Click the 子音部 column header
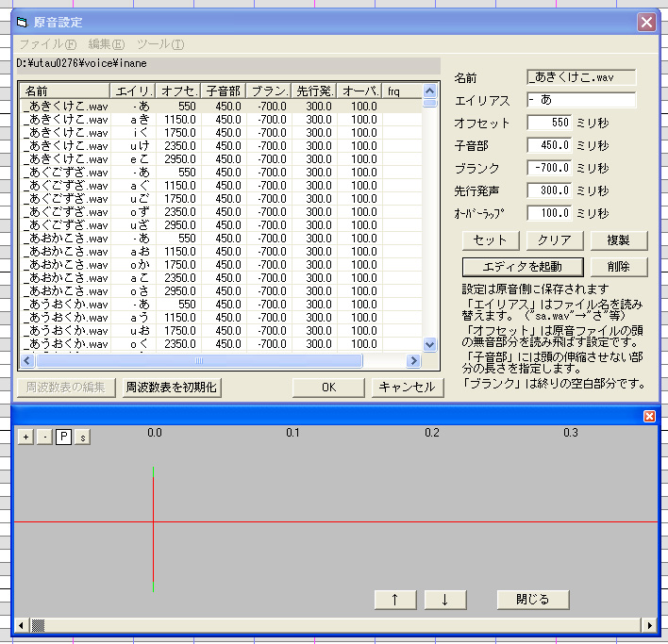This screenshot has height=644, width=668. [x=224, y=91]
